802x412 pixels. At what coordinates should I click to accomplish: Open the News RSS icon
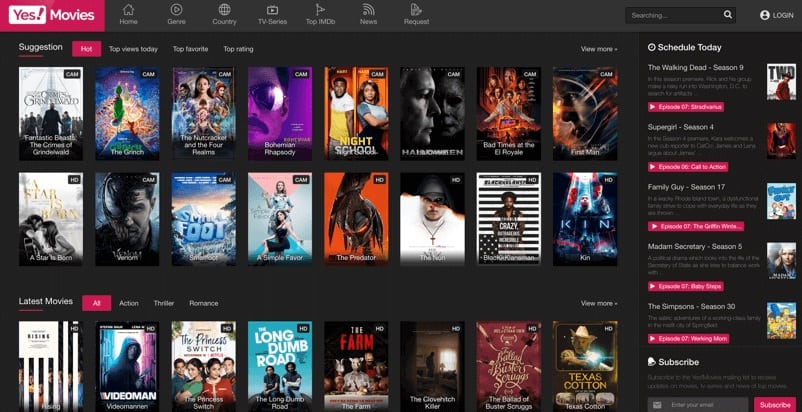click(x=369, y=10)
